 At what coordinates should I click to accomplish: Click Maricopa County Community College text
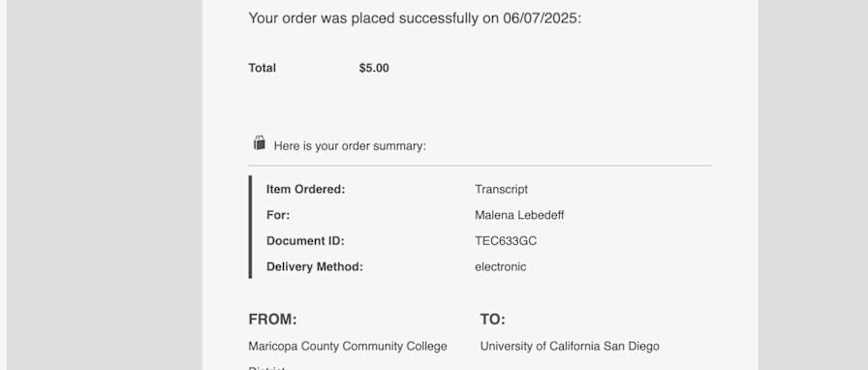pyautogui.click(x=348, y=346)
